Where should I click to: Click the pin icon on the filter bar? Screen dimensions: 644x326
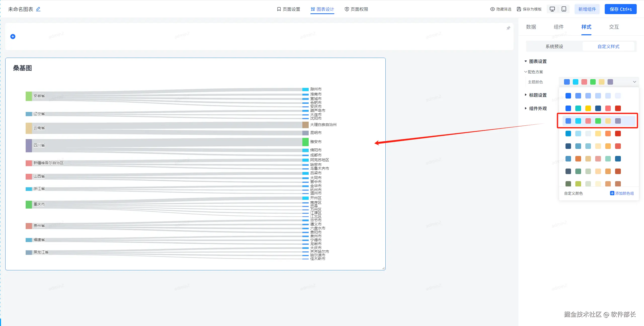click(x=508, y=28)
